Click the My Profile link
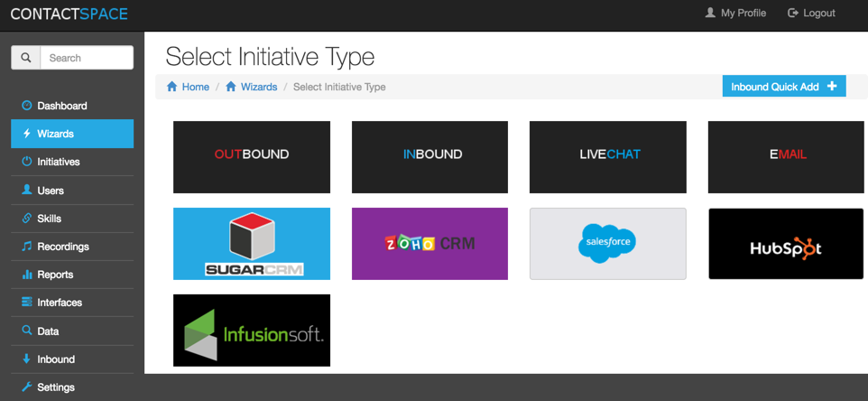 [x=735, y=13]
